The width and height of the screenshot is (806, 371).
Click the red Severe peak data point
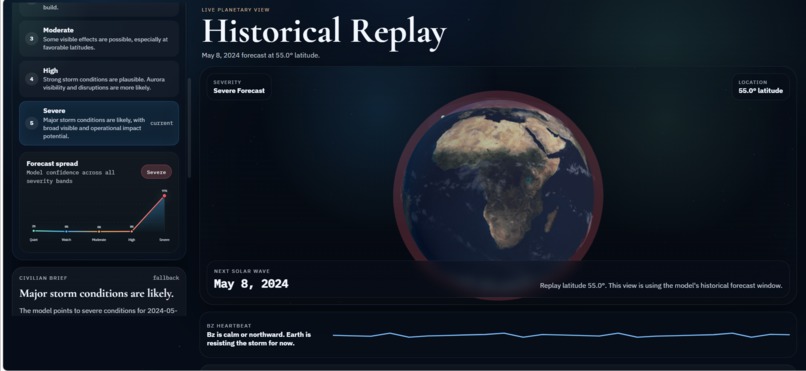pos(164,196)
